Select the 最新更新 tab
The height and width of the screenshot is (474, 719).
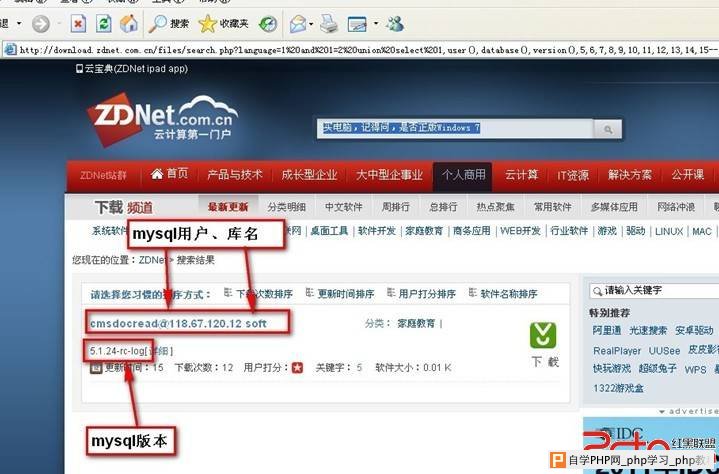point(228,207)
